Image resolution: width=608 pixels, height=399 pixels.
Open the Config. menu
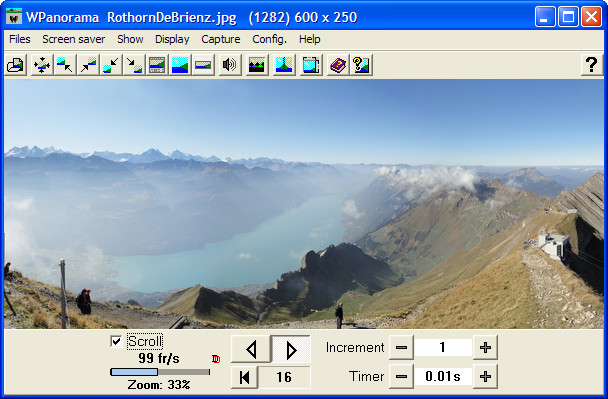(269, 39)
